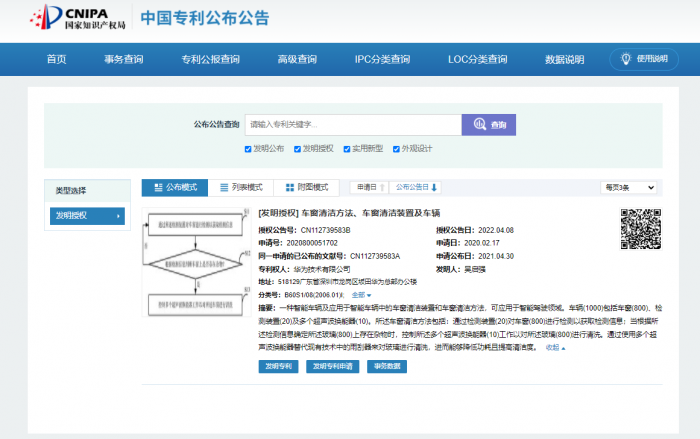Open the 每页3条 per-page dropdown
The image size is (700, 439).
pos(629,187)
